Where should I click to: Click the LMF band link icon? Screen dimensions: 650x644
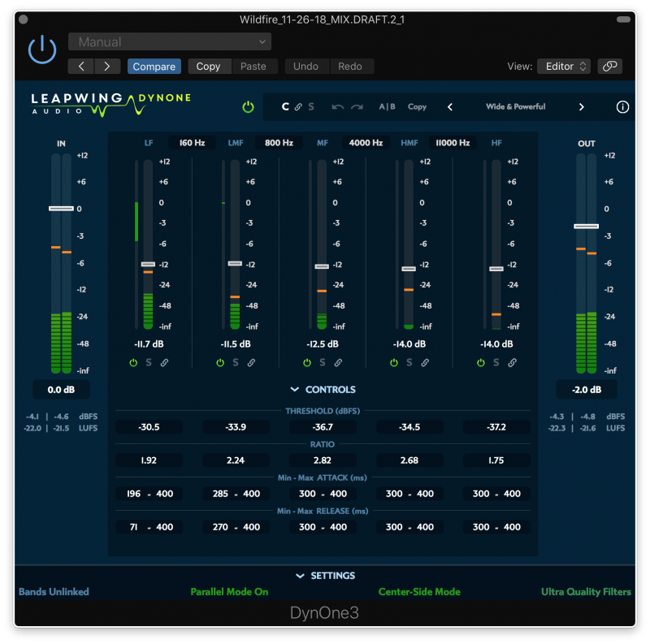pos(251,363)
